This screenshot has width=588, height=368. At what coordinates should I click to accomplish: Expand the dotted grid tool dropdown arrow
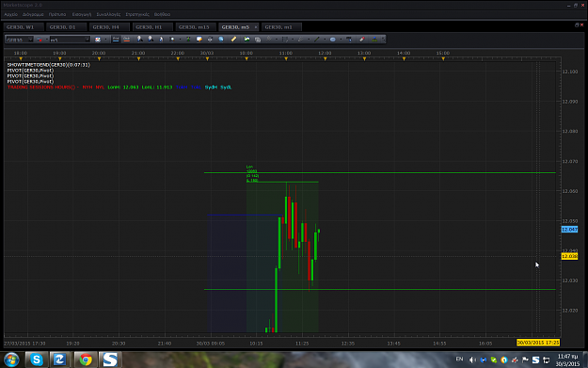tap(293, 40)
